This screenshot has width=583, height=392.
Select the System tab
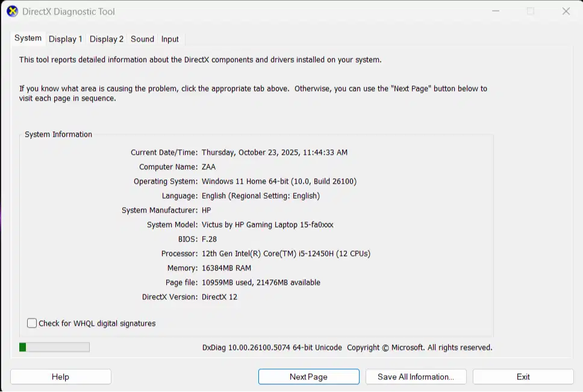(x=28, y=39)
